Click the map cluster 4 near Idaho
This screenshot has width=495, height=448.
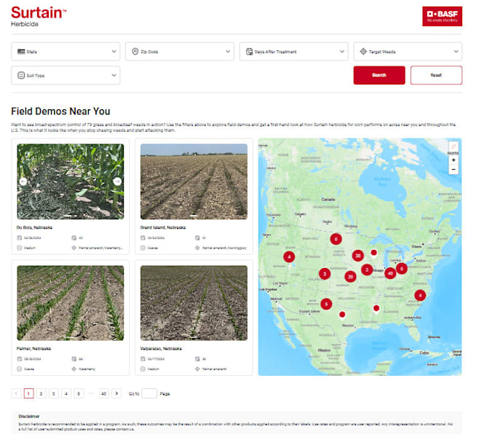click(289, 257)
